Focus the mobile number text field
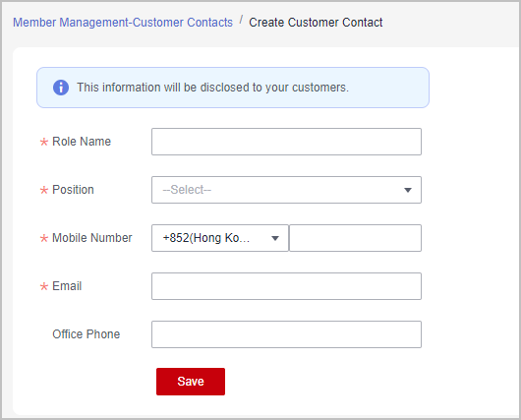The height and width of the screenshot is (420, 521). click(356, 238)
